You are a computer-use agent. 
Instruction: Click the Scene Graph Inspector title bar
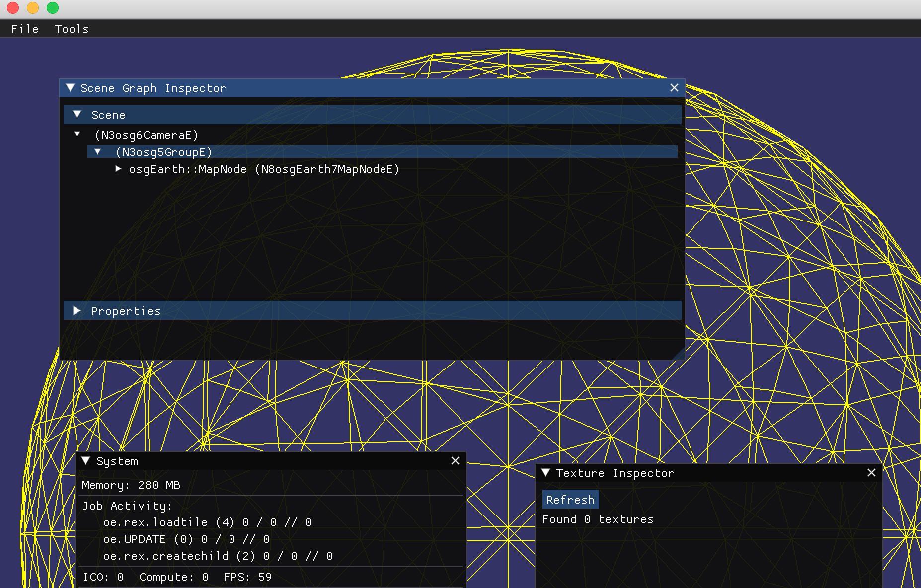coord(372,88)
